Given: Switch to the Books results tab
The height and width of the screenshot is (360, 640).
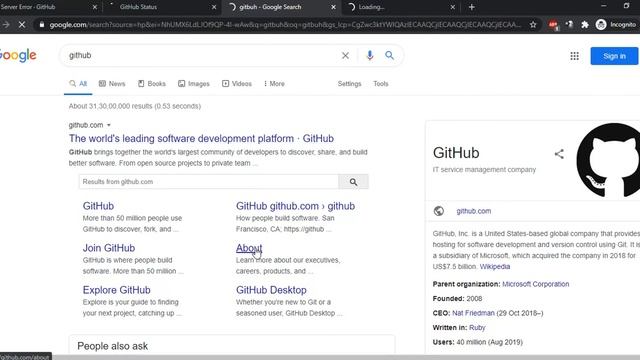Looking at the screenshot, I should pyautogui.click(x=152, y=84).
